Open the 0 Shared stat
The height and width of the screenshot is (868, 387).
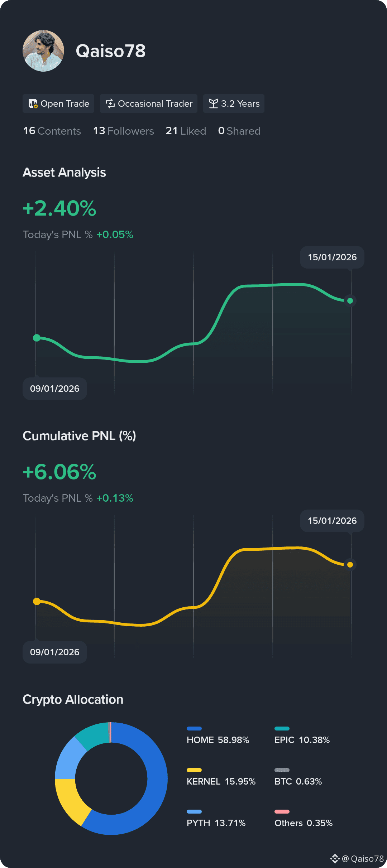tap(239, 131)
